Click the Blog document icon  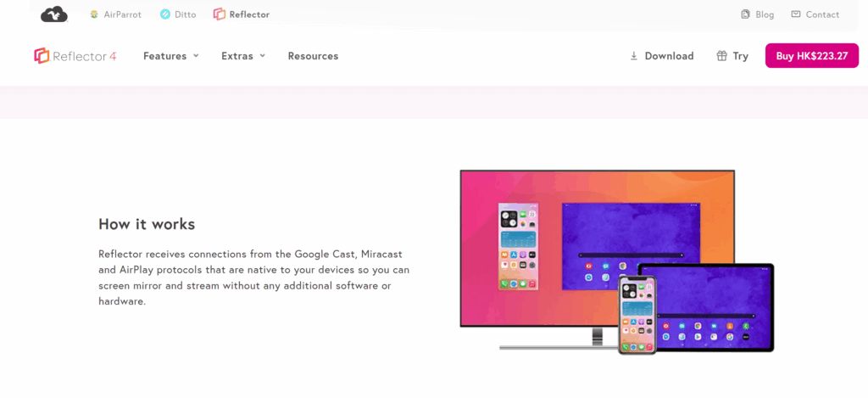(745, 14)
